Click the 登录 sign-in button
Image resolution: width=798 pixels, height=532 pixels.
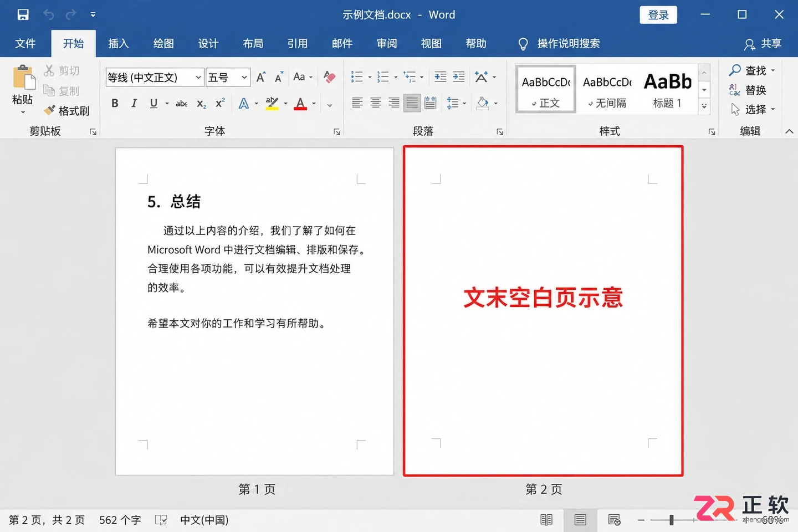pyautogui.click(x=658, y=15)
